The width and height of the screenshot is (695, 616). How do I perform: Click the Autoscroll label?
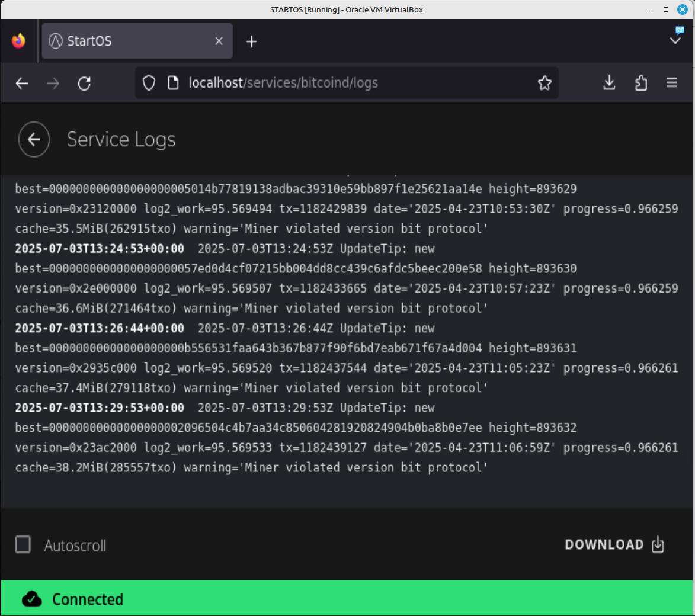click(x=75, y=546)
